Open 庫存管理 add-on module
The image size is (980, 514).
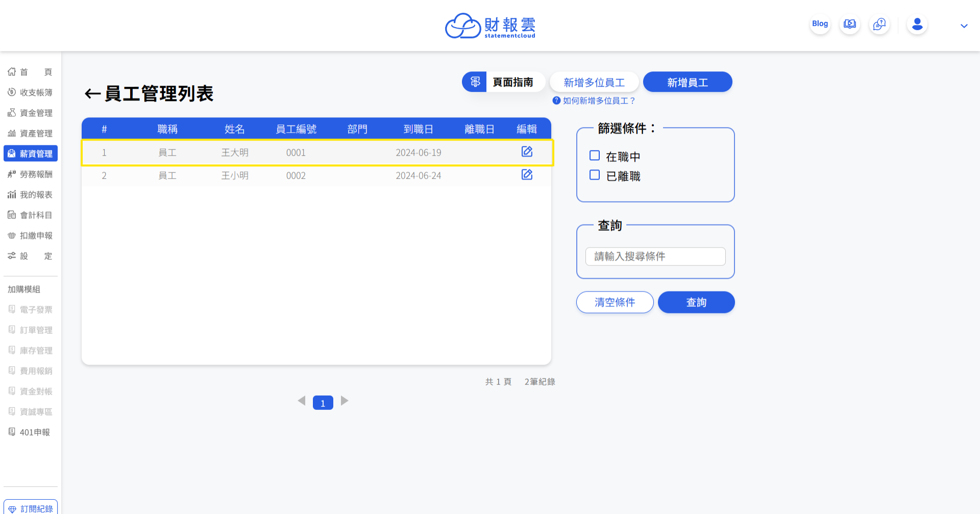point(30,351)
